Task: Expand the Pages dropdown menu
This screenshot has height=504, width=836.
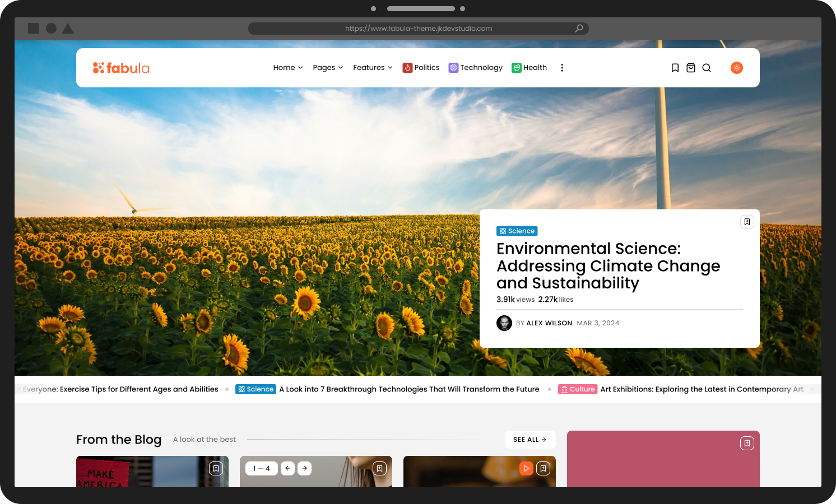Action: (328, 68)
